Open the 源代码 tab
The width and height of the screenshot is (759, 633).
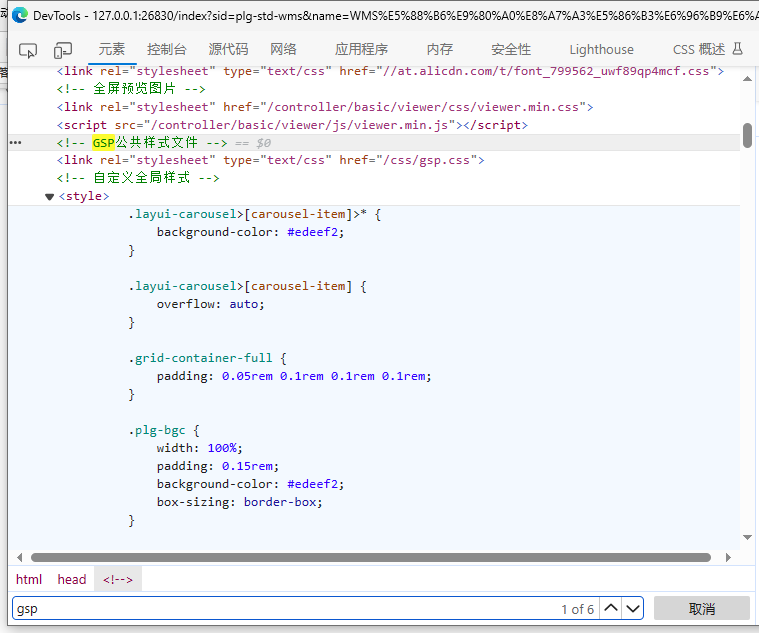click(228, 49)
